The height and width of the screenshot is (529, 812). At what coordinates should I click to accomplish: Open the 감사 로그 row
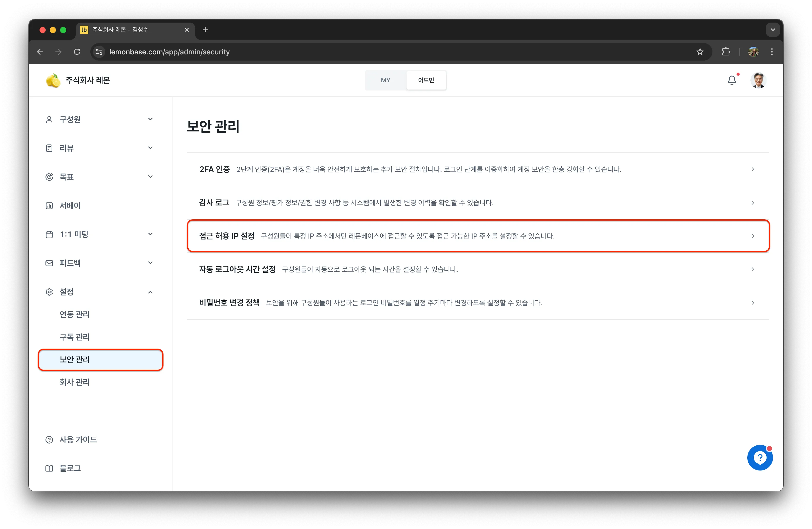click(x=478, y=203)
